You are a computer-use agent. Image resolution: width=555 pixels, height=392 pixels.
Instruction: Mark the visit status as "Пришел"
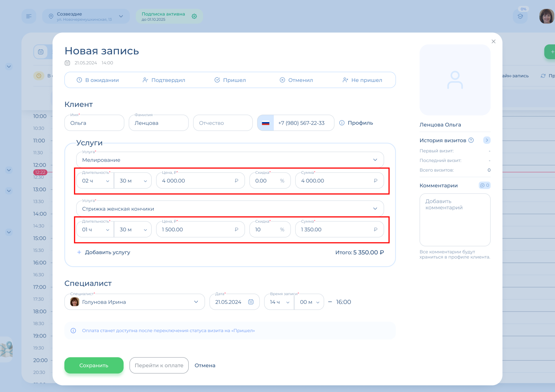pos(230,80)
